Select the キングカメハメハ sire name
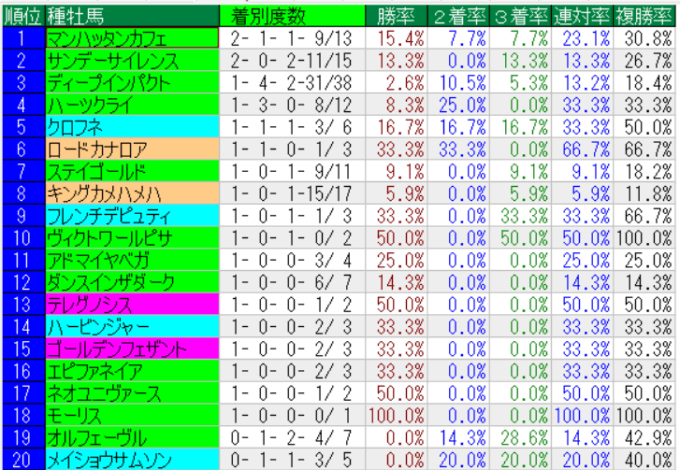 point(132,194)
